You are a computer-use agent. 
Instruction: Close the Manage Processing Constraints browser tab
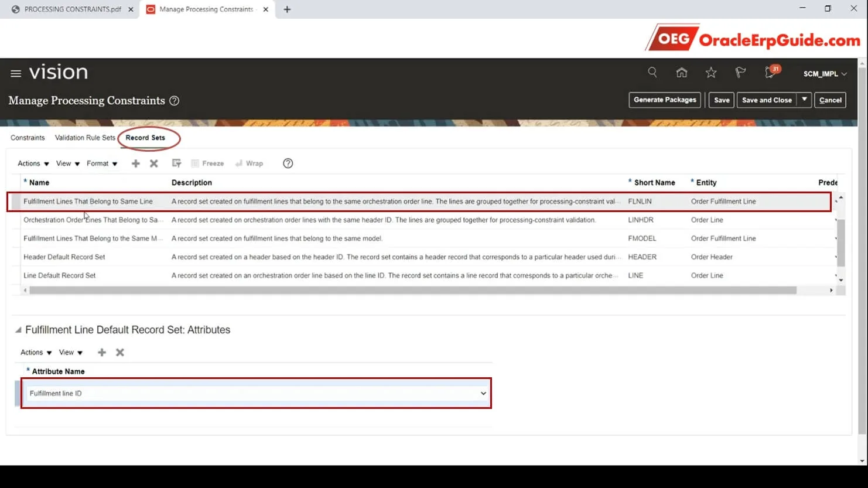(265, 9)
